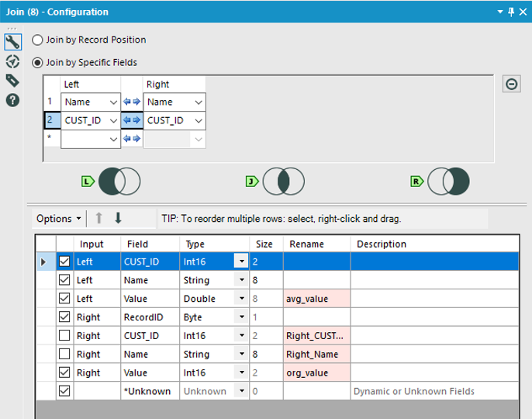This screenshot has height=419, width=532.
Task: Open the Navigation compass icon in sidebar
Action: coord(12,62)
